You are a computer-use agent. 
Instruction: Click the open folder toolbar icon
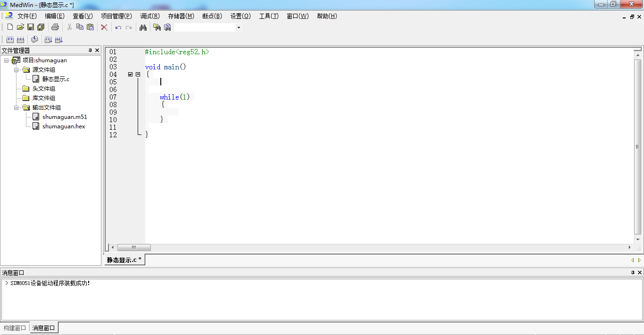click(x=20, y=27)
